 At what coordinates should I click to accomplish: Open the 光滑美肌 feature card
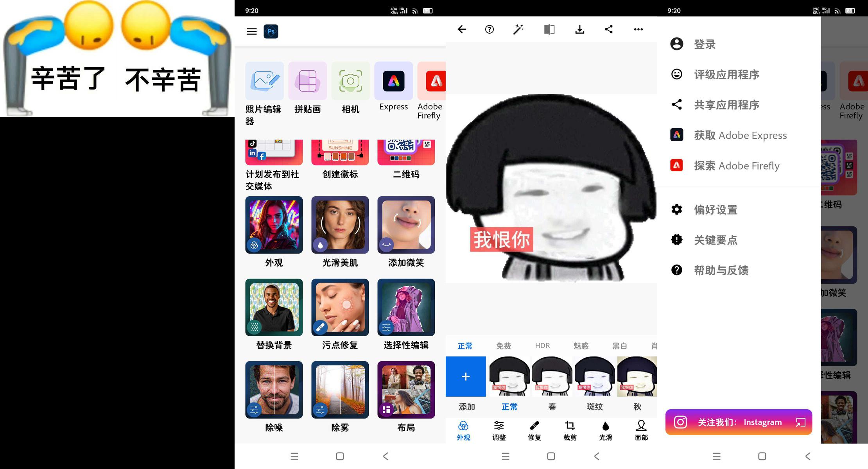(x=340, y=225)
